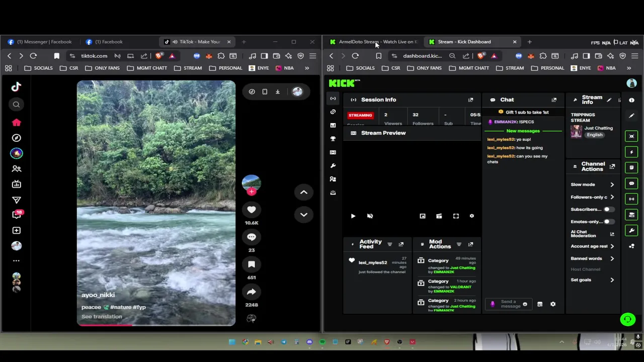Click See translation on the TikTok caption
Viewport: 644px width, 362px height.
click(102, 317)
